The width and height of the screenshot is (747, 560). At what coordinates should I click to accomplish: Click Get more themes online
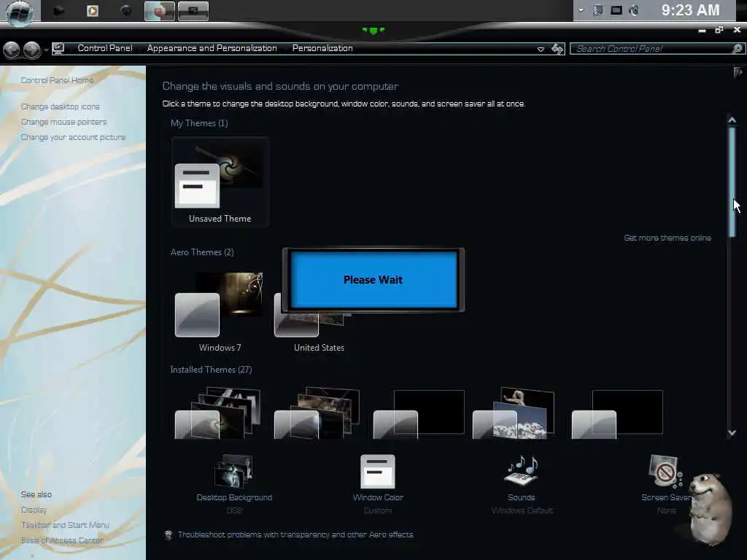coord(667,238)
